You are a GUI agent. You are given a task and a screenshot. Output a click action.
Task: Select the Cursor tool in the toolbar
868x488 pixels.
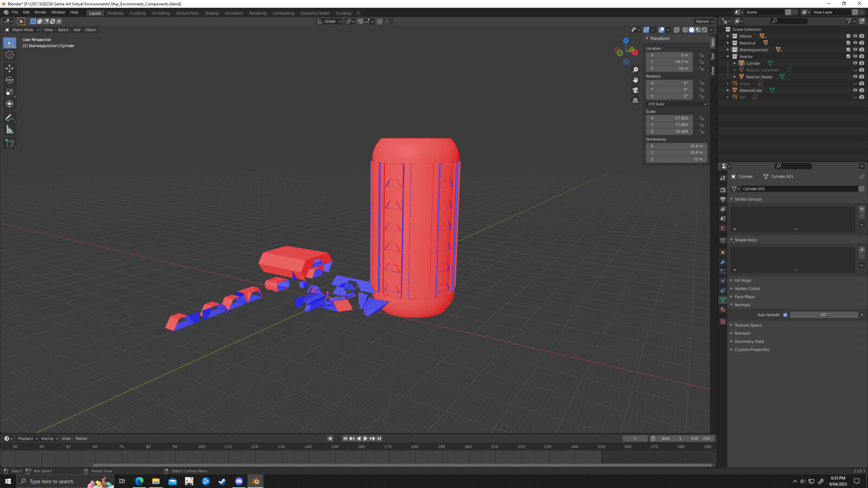10,55
